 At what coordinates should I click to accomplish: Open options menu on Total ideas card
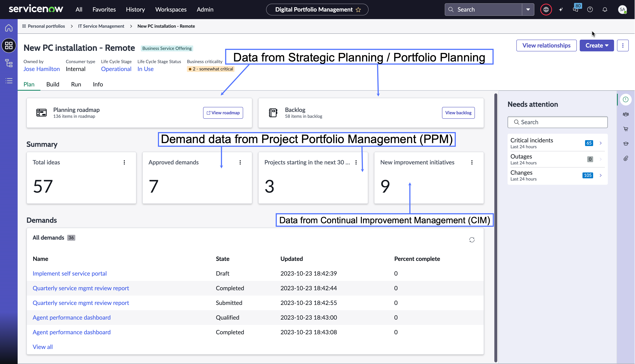(124, 162)
